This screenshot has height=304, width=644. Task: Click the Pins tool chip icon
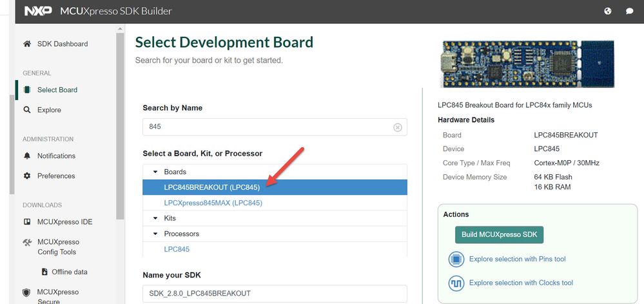pos(456,259)
